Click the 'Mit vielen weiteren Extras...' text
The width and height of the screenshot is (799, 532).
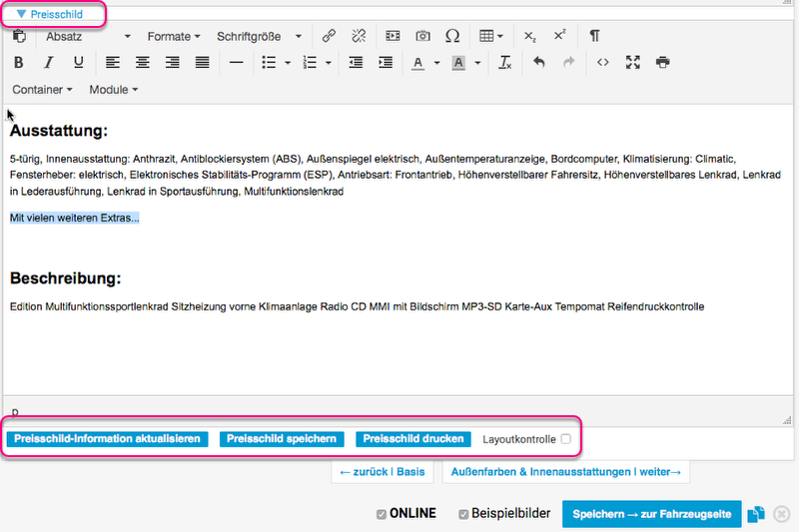click(75, 218)
